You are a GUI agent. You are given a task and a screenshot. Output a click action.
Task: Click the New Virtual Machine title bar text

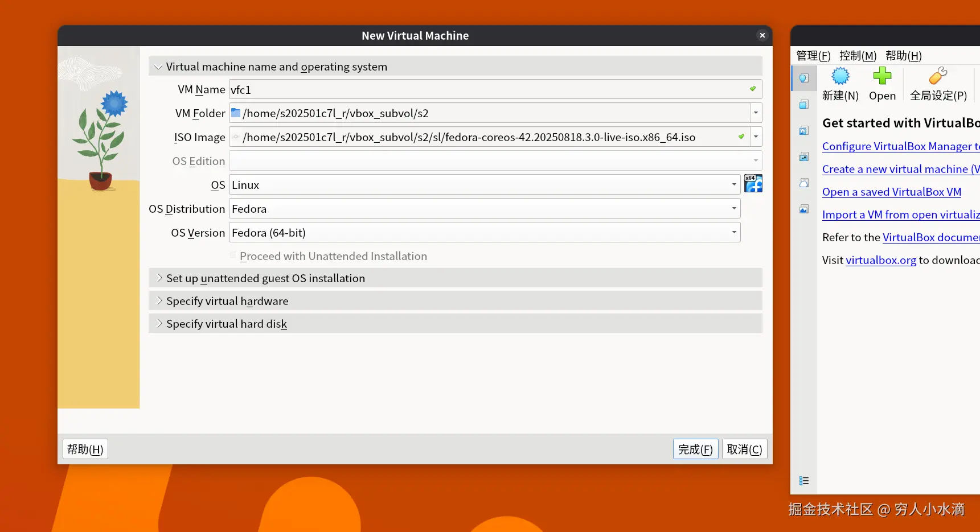[x=415, y=35]
